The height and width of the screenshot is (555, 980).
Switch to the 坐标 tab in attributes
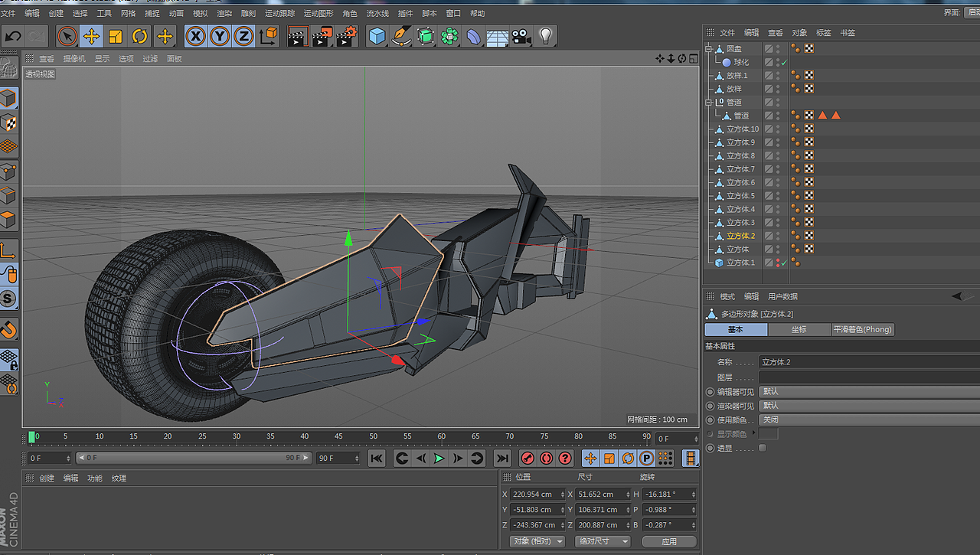801,329
